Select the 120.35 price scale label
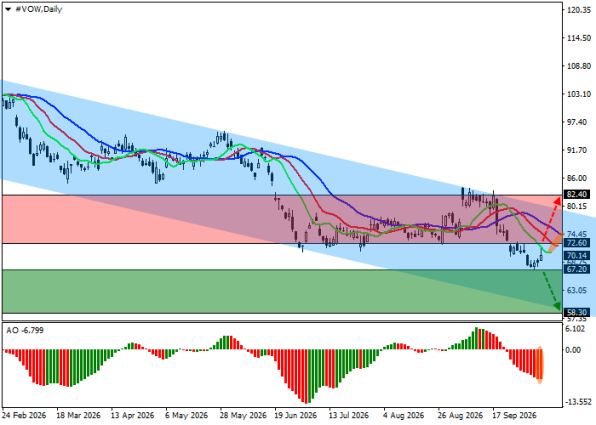 tap(579, 10)
